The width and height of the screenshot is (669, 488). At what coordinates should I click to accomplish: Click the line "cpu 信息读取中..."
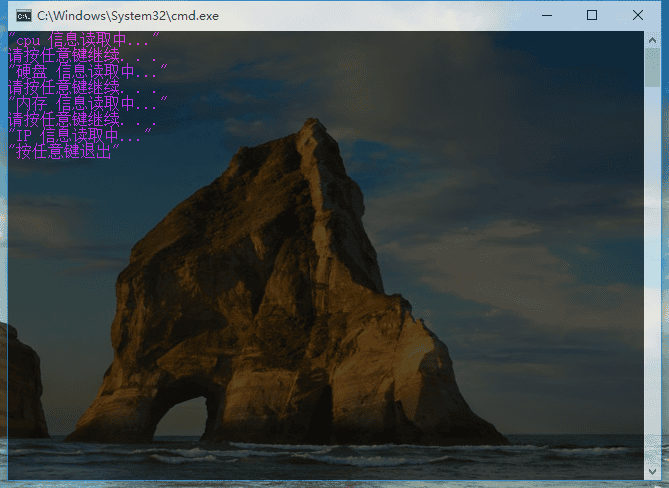pyautogui.click(x=84, y=40)
